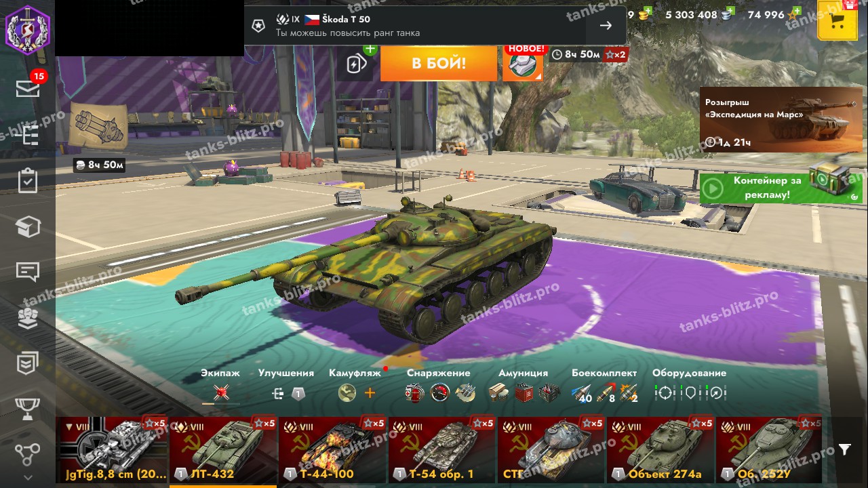Open the game mode selector beside battle button
Image resolution: width=868 pixels, height=488 pixels.
(523, 63)
